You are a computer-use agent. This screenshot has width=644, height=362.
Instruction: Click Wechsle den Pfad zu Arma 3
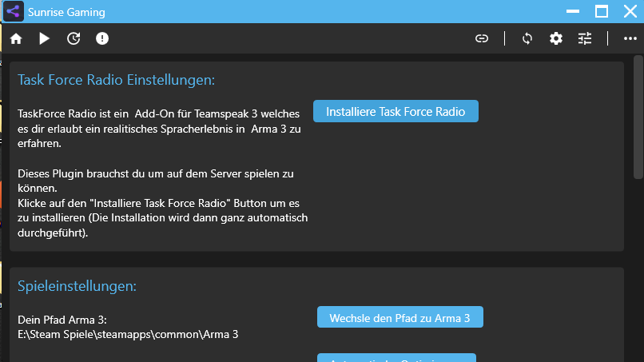(400, 317)
